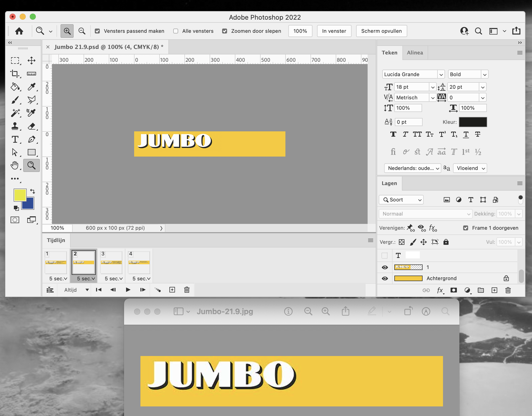Toggle 'Zoomen door slepen' checkbox
The width and height of the screenshot is (532, 416).
[x=225, y=31]
